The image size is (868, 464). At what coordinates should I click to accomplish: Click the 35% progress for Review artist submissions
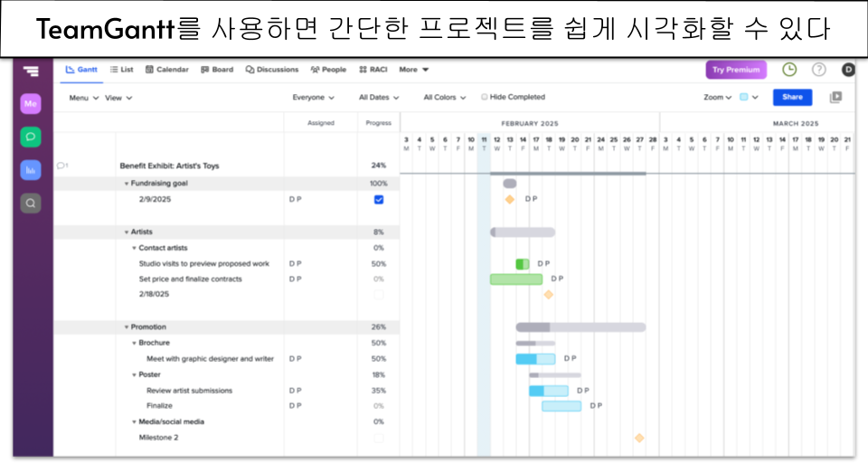[379, 391]
